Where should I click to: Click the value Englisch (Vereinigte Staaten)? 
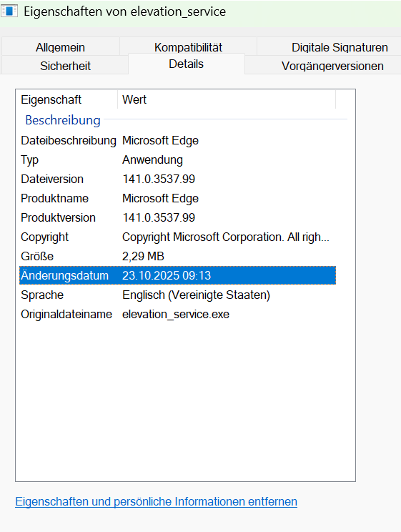pyautogui.click(x=196, y=295)
